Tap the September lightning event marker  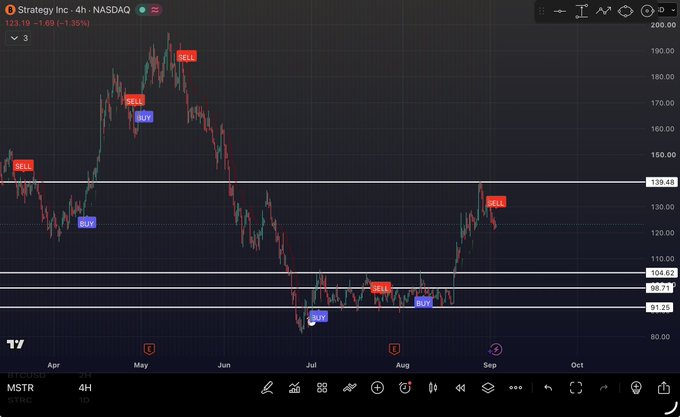495,349
